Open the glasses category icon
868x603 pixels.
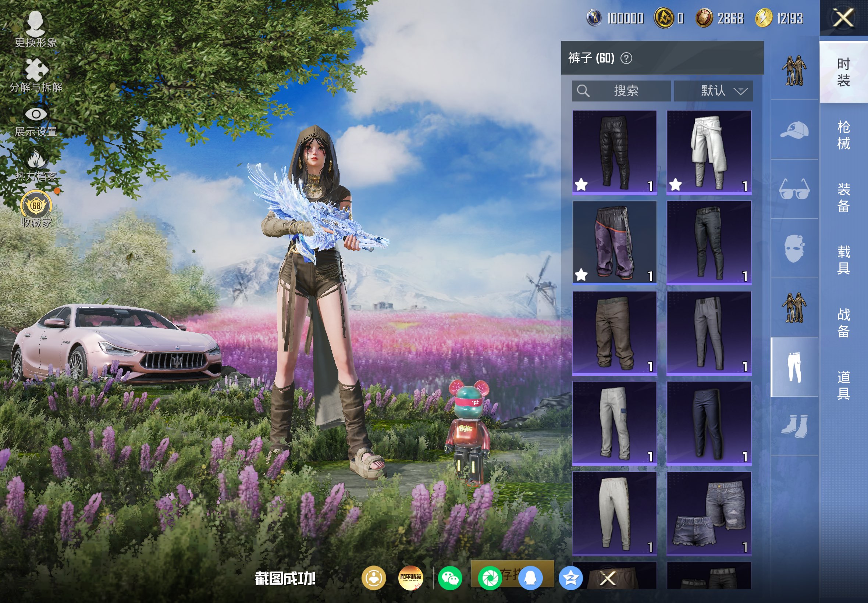[794, 189]
